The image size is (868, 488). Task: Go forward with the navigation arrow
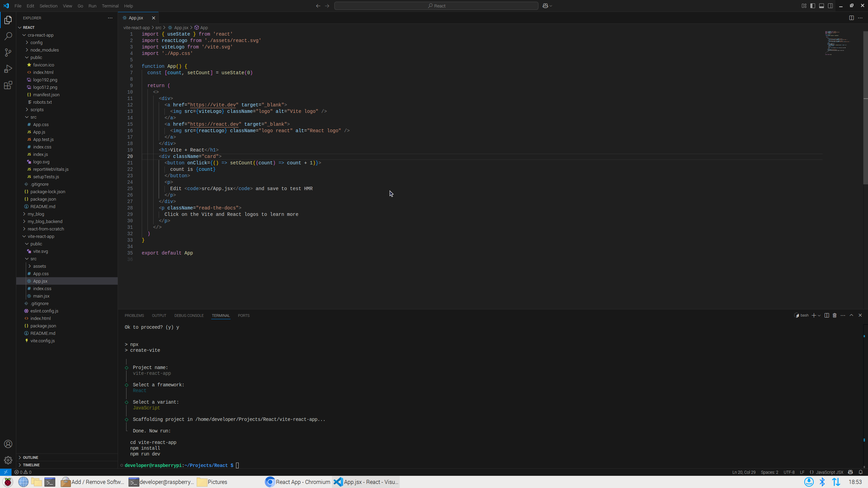(327, 6)
